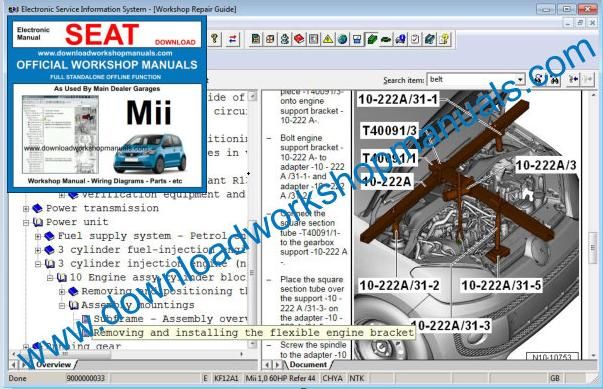
Task: Click right tab-scroll arrow beside Document tab
Action: 277,364
